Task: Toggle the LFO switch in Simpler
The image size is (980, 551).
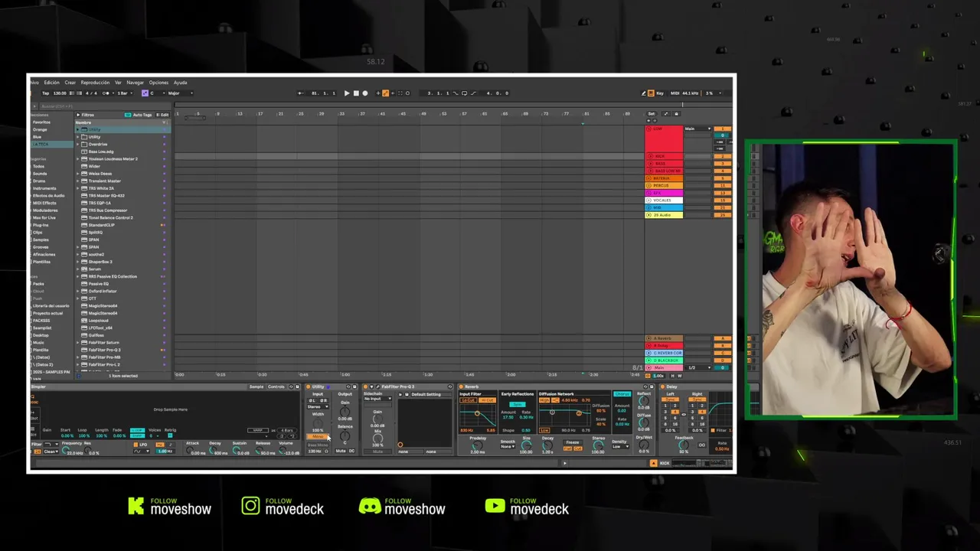Action: pos(136,445)
